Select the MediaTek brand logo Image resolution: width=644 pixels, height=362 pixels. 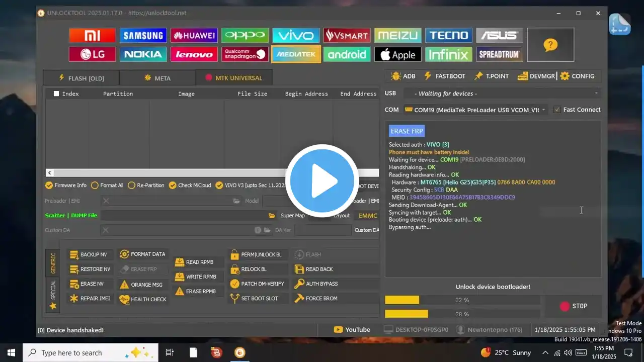[296, 54]
